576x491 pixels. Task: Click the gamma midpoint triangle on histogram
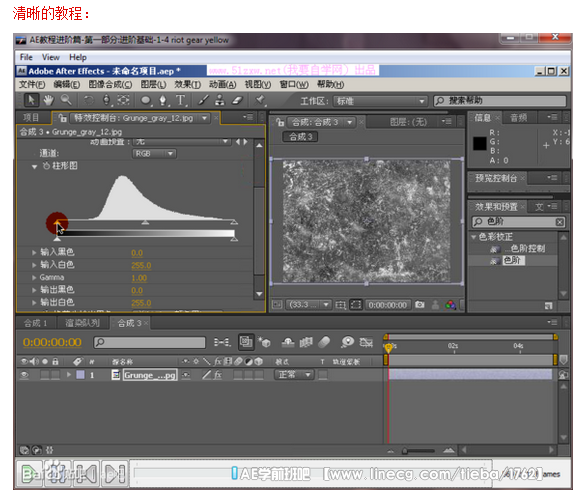point(145,222)
